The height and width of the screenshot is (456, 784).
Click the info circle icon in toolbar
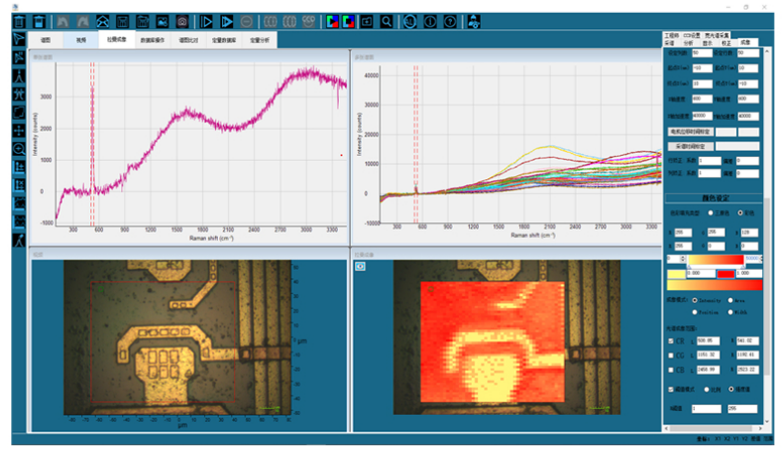430,20
